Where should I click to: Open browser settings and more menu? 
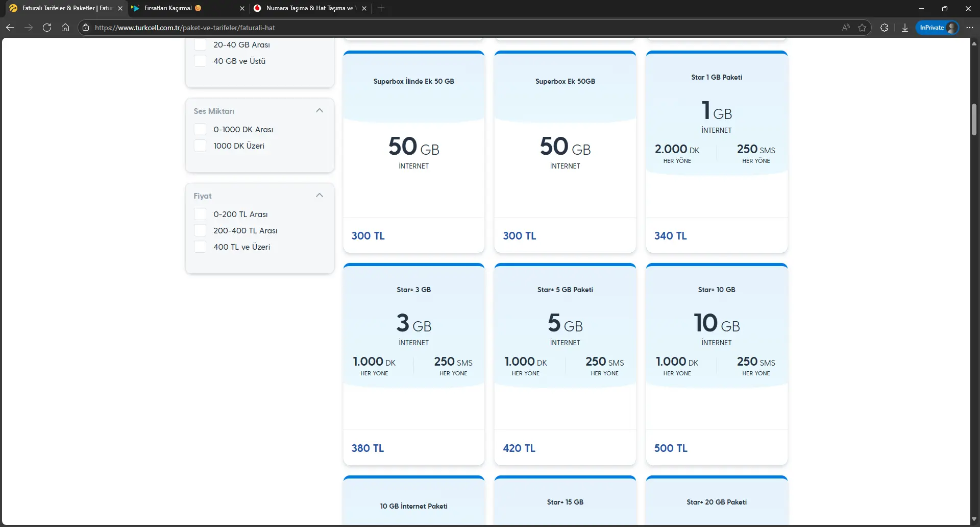point(970,28)
